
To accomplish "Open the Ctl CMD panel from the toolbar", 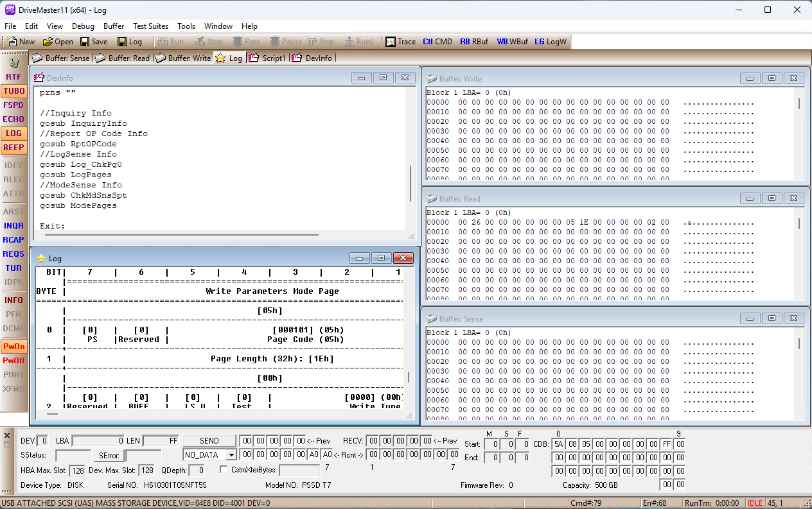I will pos(437,41).
